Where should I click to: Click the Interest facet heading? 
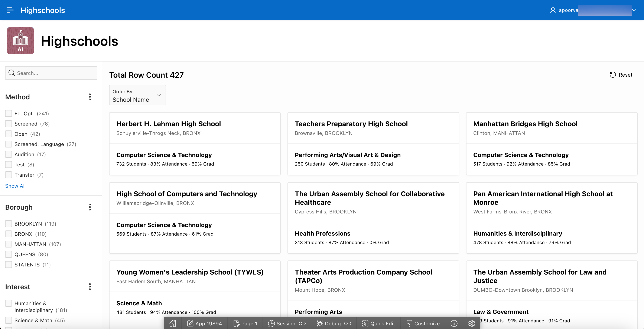[18, 287]
